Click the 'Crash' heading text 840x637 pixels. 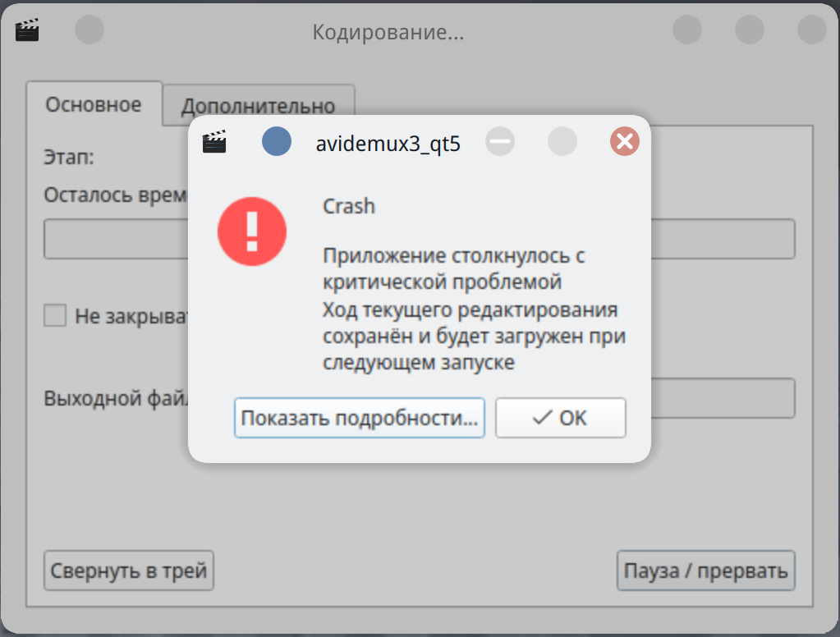coord(349,206)
